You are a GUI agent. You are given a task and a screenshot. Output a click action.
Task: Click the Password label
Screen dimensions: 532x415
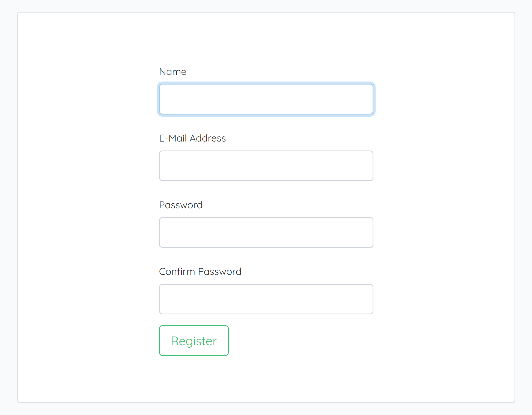[181, 205]
